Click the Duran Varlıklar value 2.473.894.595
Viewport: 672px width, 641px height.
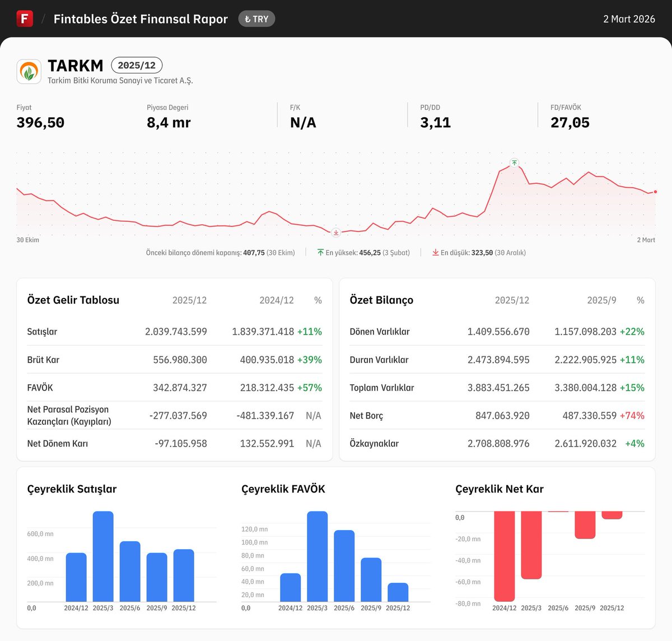tap(498, 360)
